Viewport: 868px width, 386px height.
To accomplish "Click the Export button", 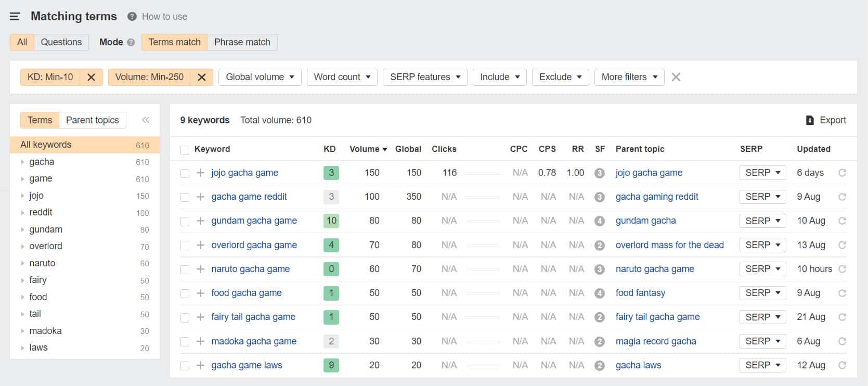I will 825,120.
